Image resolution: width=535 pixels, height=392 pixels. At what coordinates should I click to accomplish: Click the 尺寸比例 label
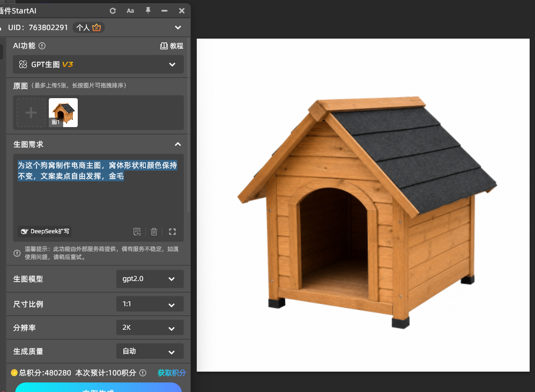28,304
